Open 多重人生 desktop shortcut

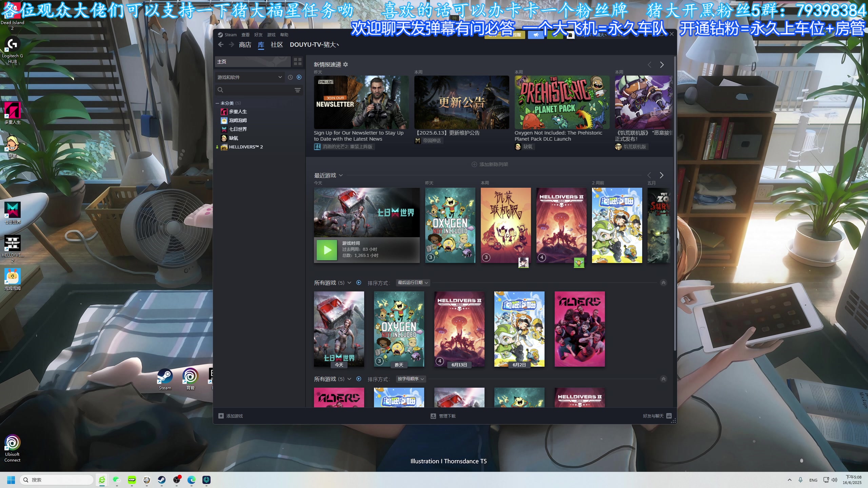click(x=12, y=114)
